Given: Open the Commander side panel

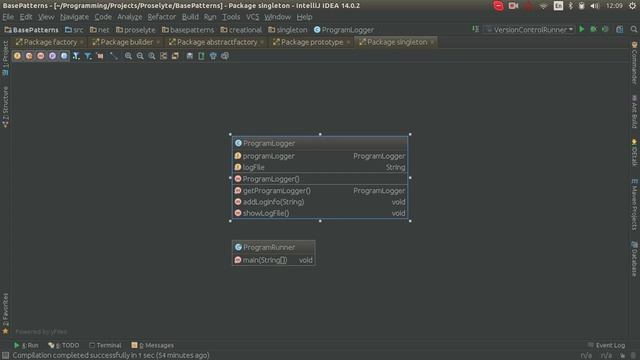Looking at the screenshot, I should click(634, 63).
